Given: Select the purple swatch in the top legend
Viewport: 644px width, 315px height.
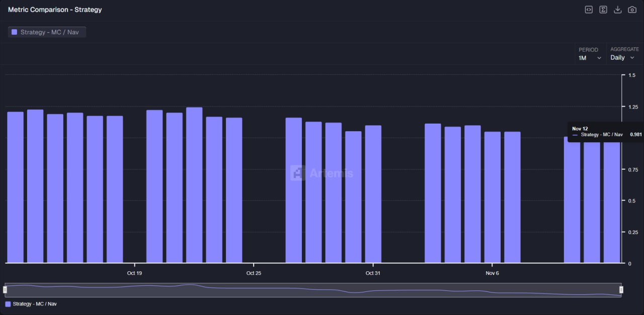Looking at the screenshot, I should 16,32.
